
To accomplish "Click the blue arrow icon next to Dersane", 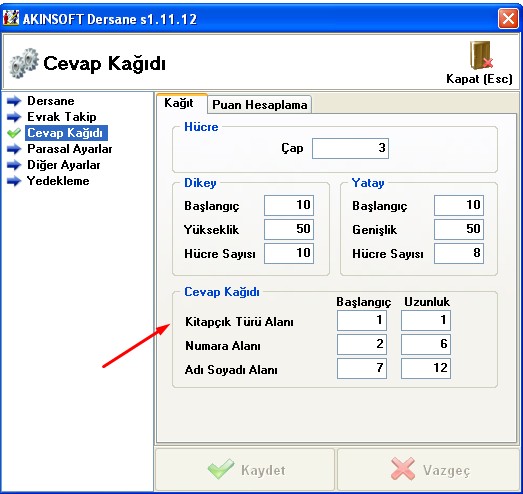I will (14, 101).
